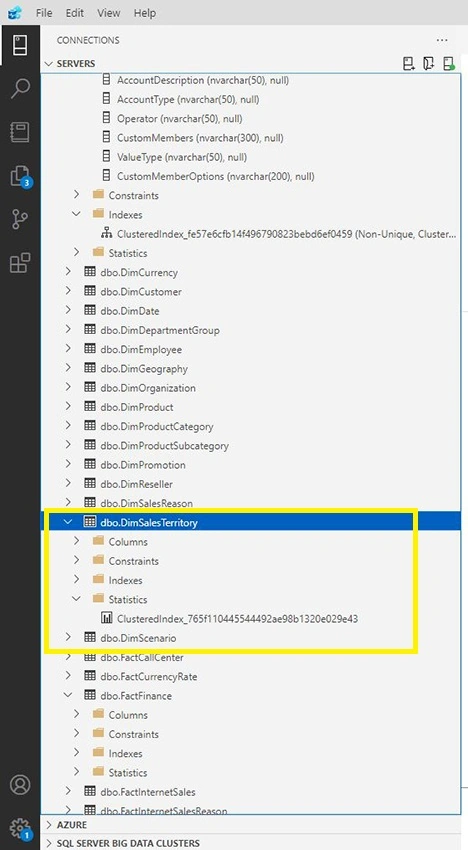The height and width of the screenshot is (850, 468).
Task: Open the File menu
Action: point(44,12)
